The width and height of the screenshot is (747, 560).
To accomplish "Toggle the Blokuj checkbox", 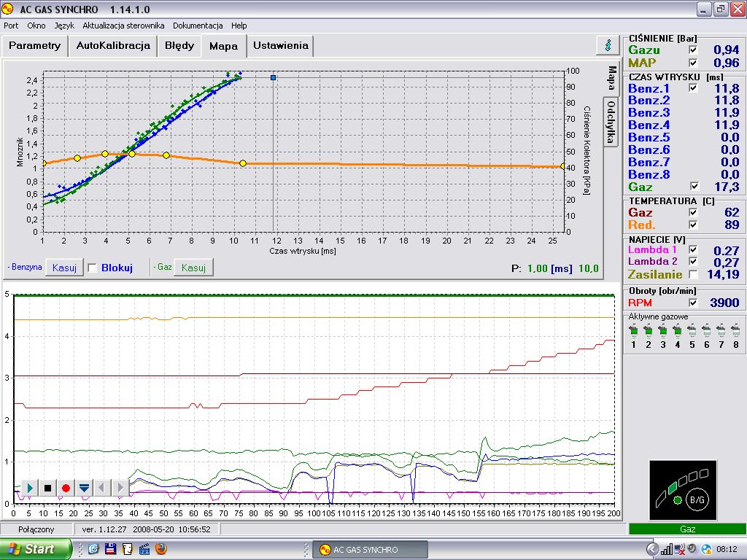I will (x=93, y=268).
